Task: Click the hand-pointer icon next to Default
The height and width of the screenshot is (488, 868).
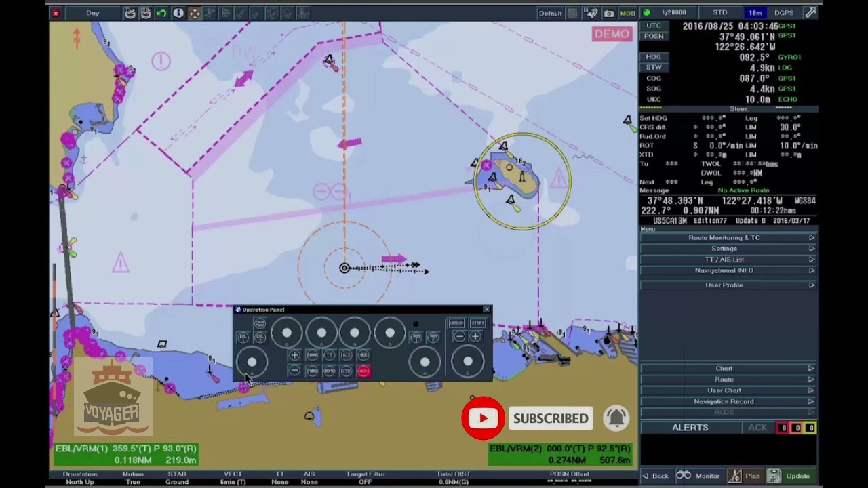Action: coord(591,13)
